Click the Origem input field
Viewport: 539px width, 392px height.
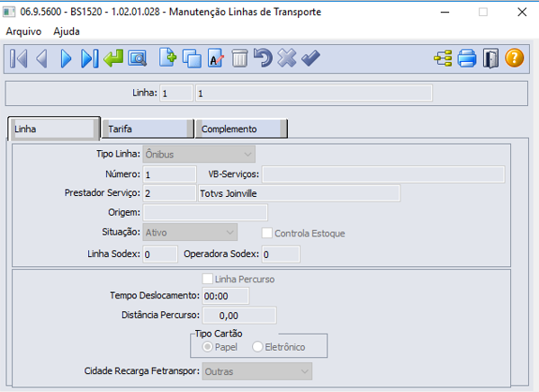coord(205,212)
